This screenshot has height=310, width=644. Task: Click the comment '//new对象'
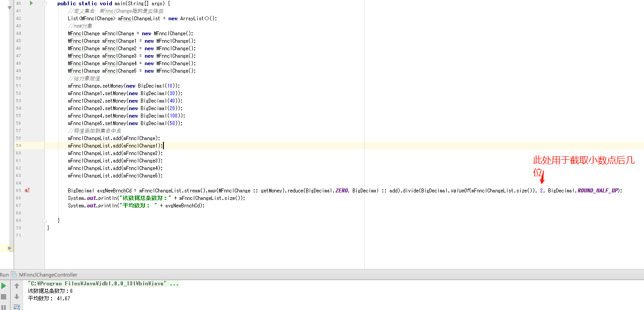click(80, 26)
